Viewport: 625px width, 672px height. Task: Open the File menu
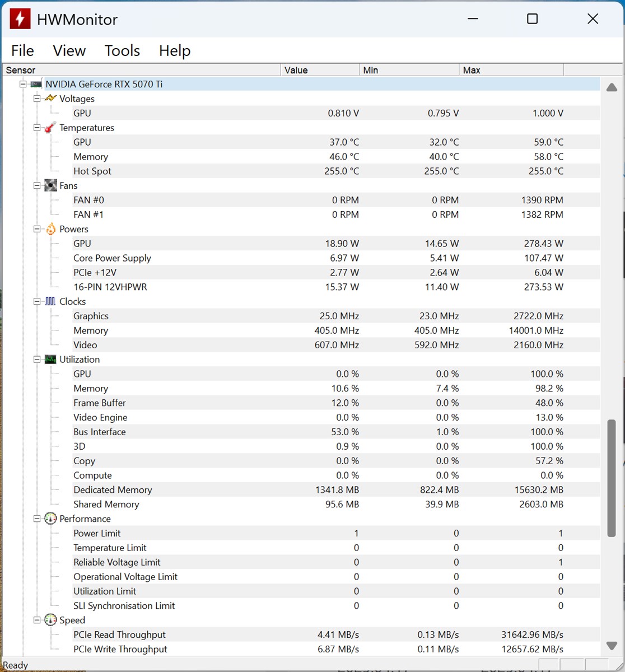(x=22, y=51)
